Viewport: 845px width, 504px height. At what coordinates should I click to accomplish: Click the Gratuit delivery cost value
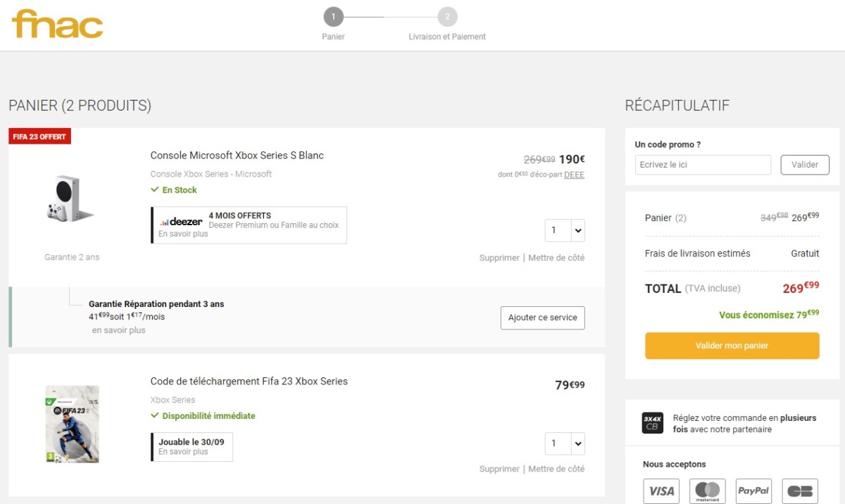pos(805,253)
